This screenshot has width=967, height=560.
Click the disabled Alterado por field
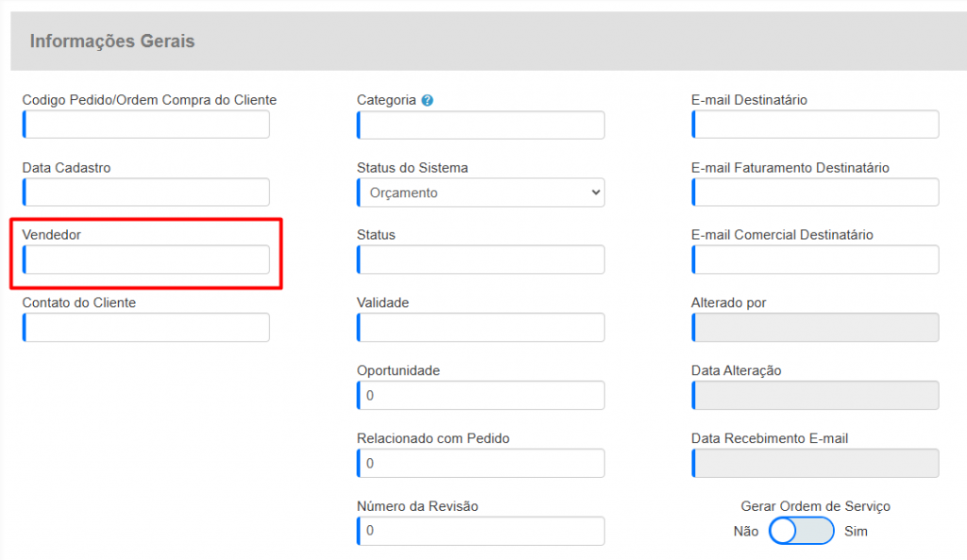tap(815, 328)
